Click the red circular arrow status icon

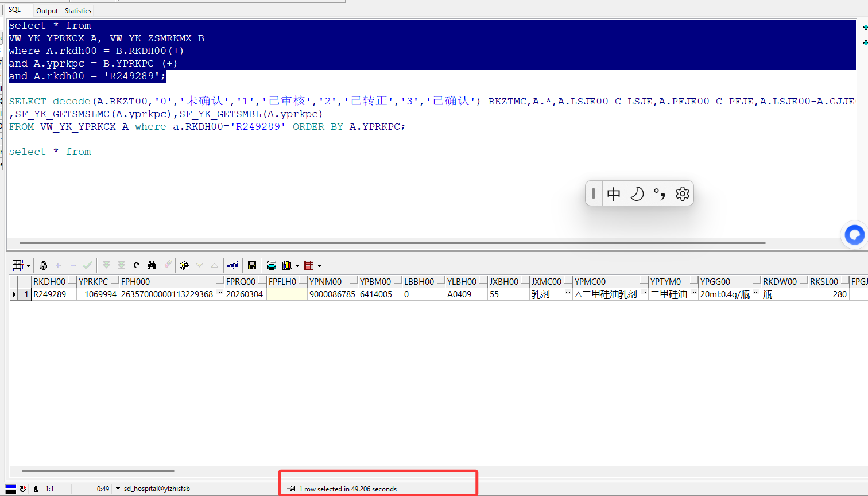pos(23,489)
